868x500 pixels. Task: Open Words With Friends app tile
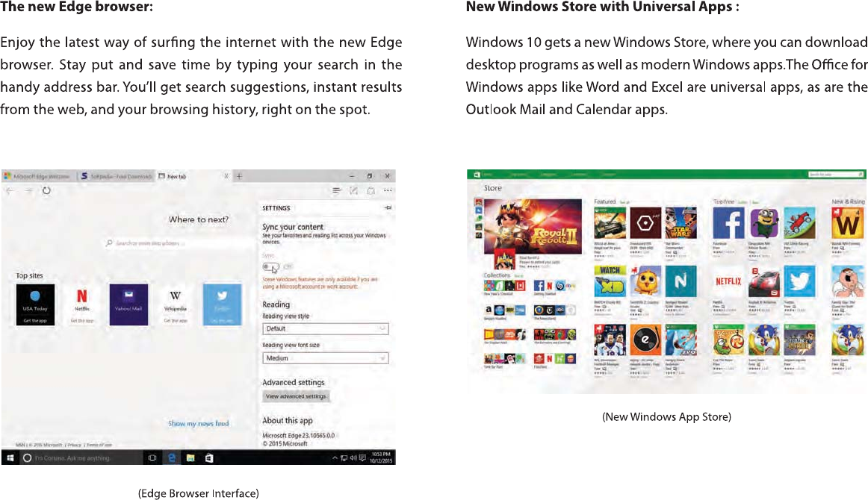[x=848, y=223]
